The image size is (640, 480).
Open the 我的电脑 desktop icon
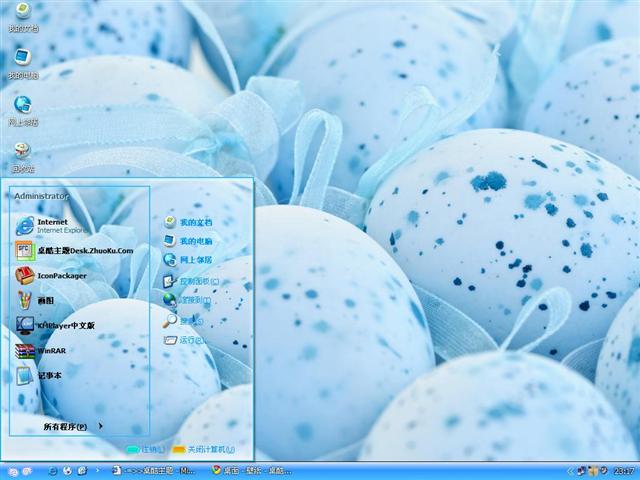pyautogui.click(x=23, y=64)
